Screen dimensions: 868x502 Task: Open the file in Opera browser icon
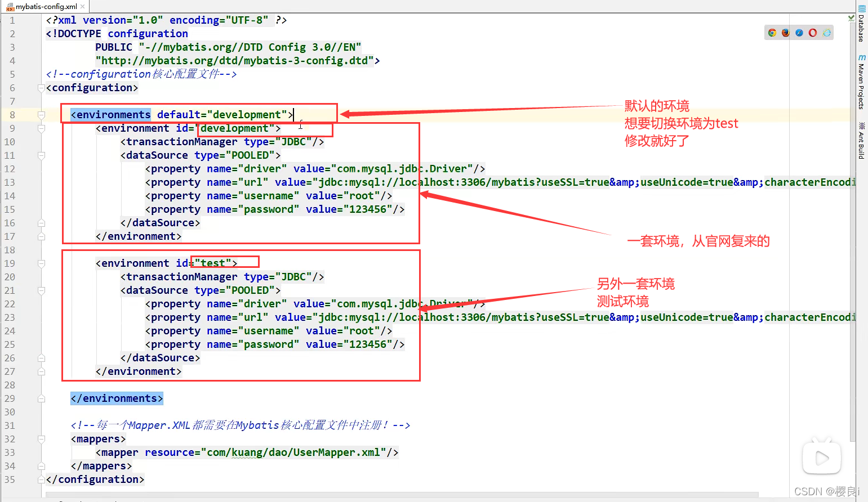pos(813,33)
